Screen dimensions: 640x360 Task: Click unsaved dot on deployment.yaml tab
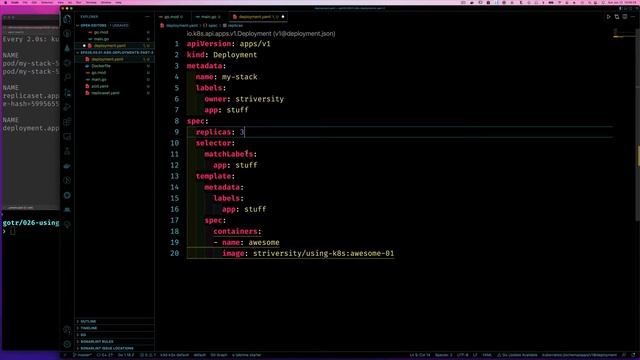[283, 17]
